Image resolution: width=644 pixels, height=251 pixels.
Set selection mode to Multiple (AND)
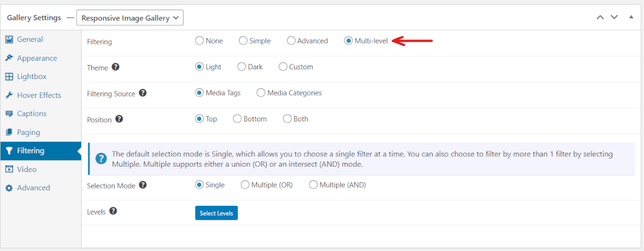[313, 185]
